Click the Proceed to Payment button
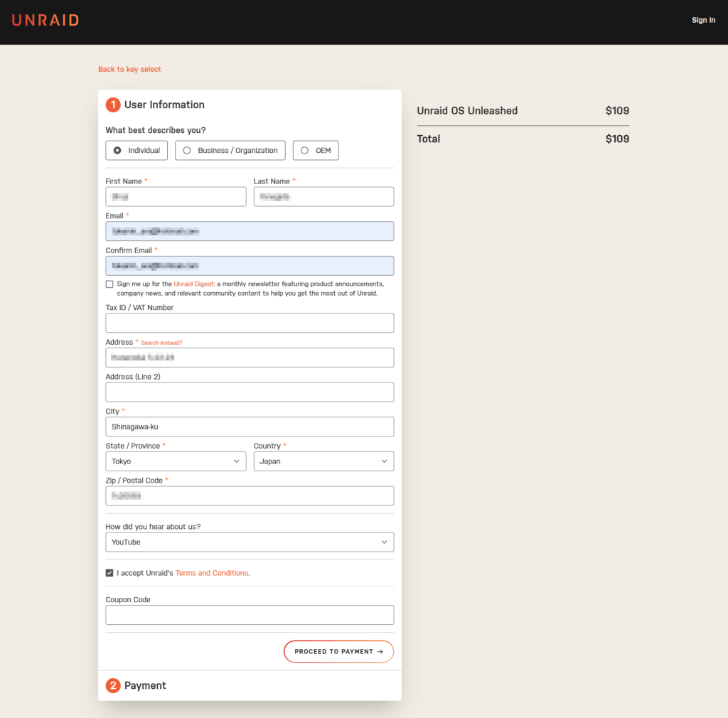 coord(338,652)
